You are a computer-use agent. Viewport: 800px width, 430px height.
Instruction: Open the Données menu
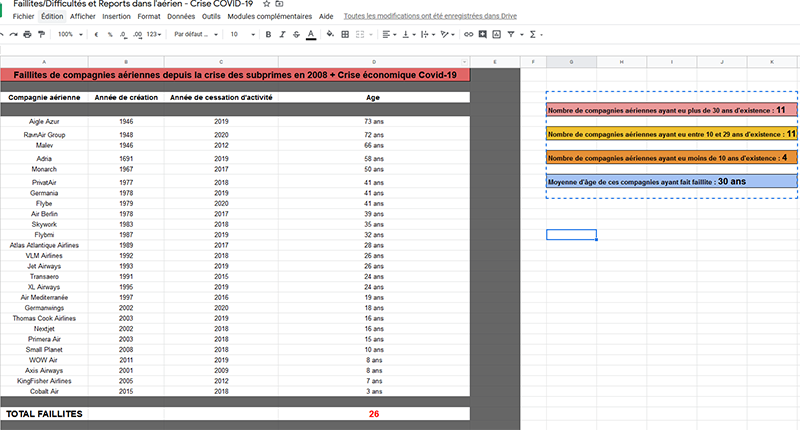(x=181, y=16)
